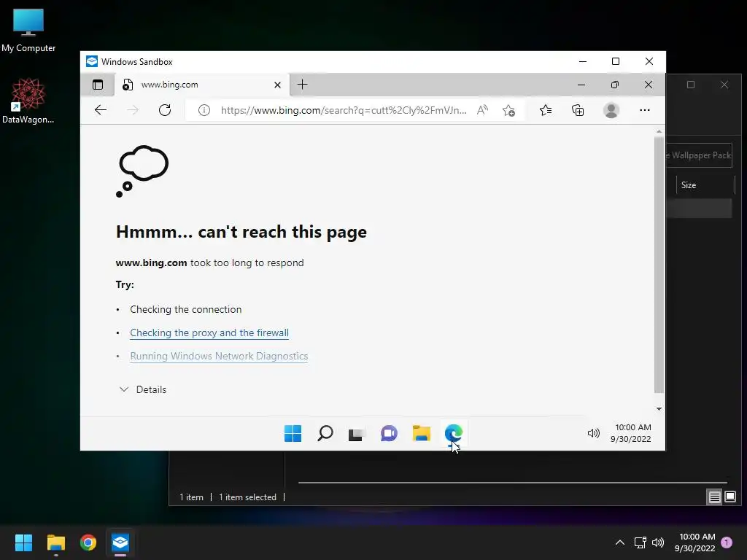Launch Google Chrome from host taskbar
This screenshot has width=747, height=560.
pyautogui.click(x=88, y=542)
